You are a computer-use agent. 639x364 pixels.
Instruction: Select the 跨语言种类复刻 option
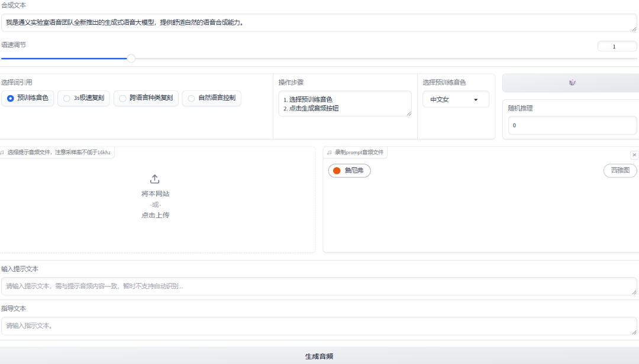[x=123, y=98]
